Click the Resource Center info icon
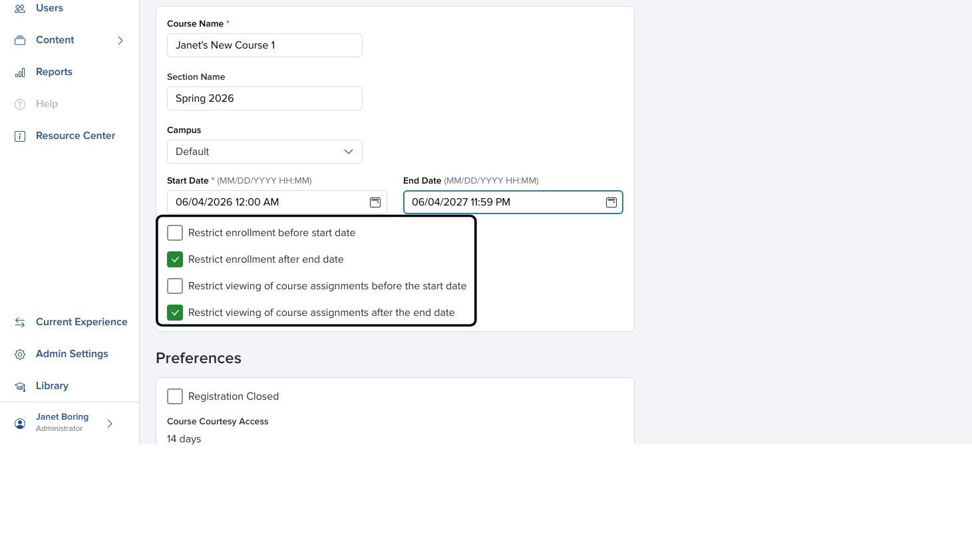Viewport: 972px width, 560px height. pyautogui.click(x=20, y=136)
